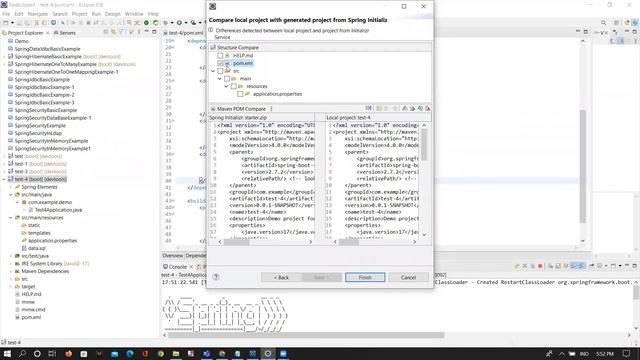This screenshot has height=360, width=640.
Task: Check the HELP.md checkbox in Structure Compare
Action: [x=220, y=56]
